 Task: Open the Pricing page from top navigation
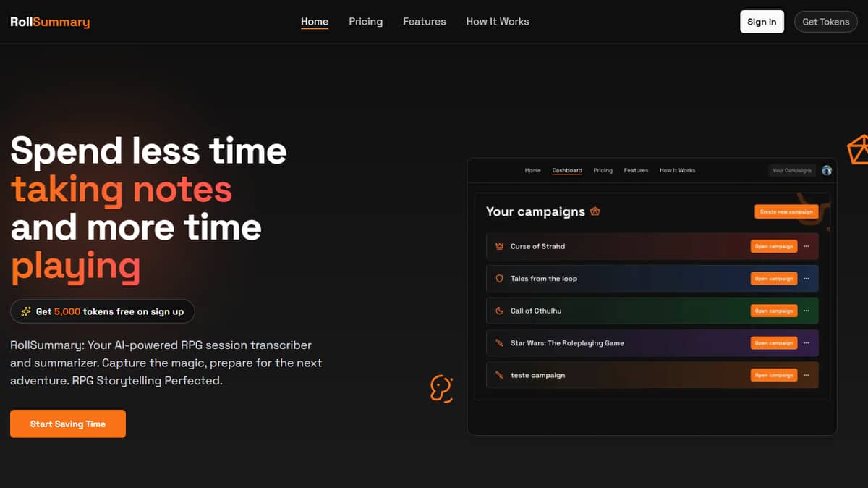pos(365,22)
